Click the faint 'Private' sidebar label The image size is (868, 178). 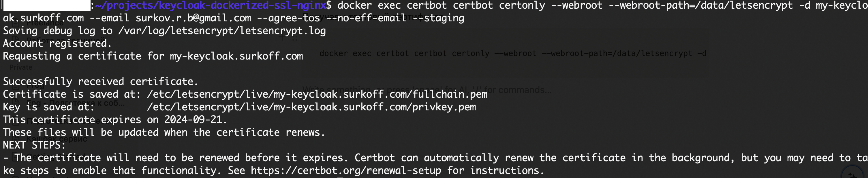[x=20, y=67]
